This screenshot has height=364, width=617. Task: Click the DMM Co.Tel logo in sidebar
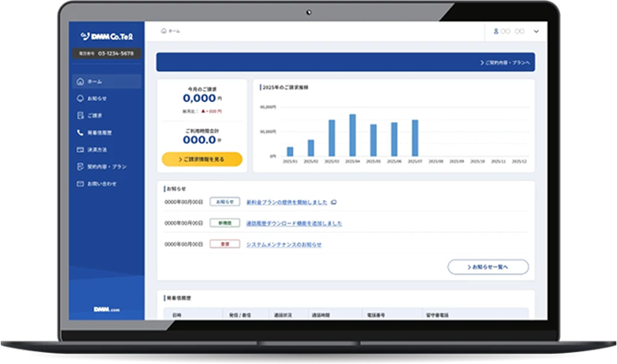tap(106, 36)
